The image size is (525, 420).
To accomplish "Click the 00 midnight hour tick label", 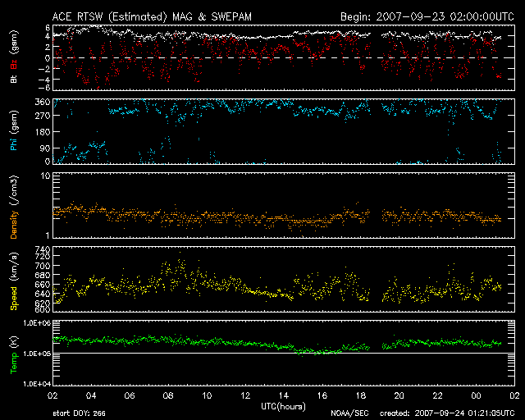I will pos(475,395).
